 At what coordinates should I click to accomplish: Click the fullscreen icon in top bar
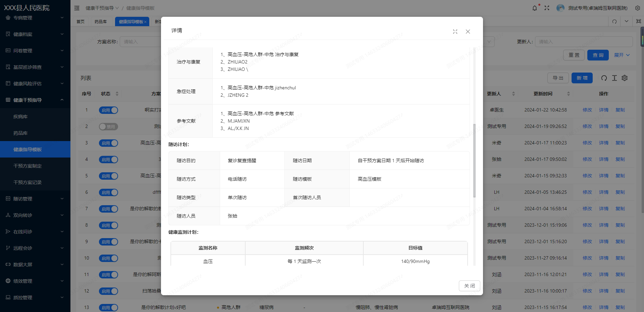pyautogui.click(x=547, y=8)
